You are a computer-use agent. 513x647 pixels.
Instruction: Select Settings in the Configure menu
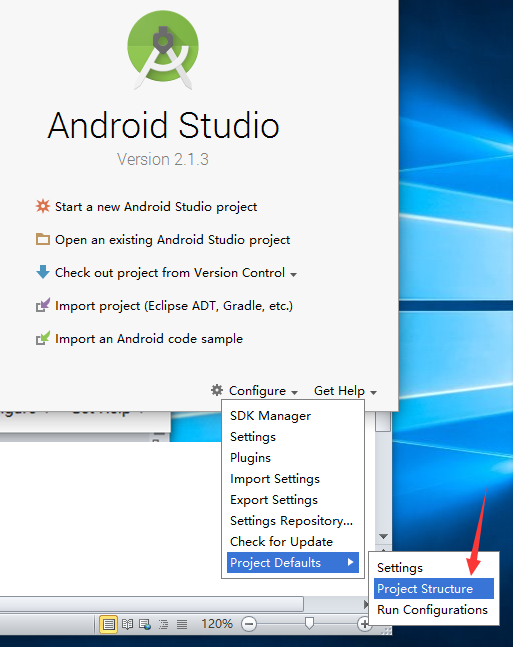pyautogui.click(x=293, y=437)
